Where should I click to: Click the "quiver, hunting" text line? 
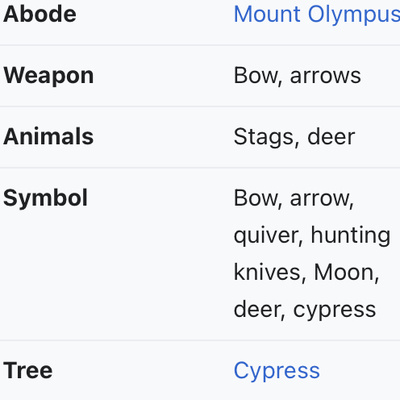click(312, 236)
